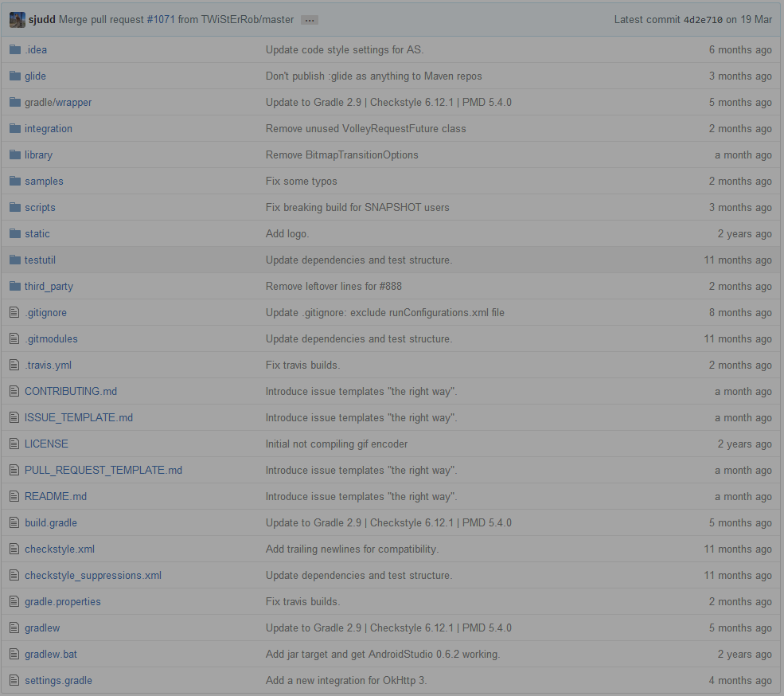The image size is (784, 696).
Task: Expand the commit message ellipsis button
Action: tap(310, 20)
